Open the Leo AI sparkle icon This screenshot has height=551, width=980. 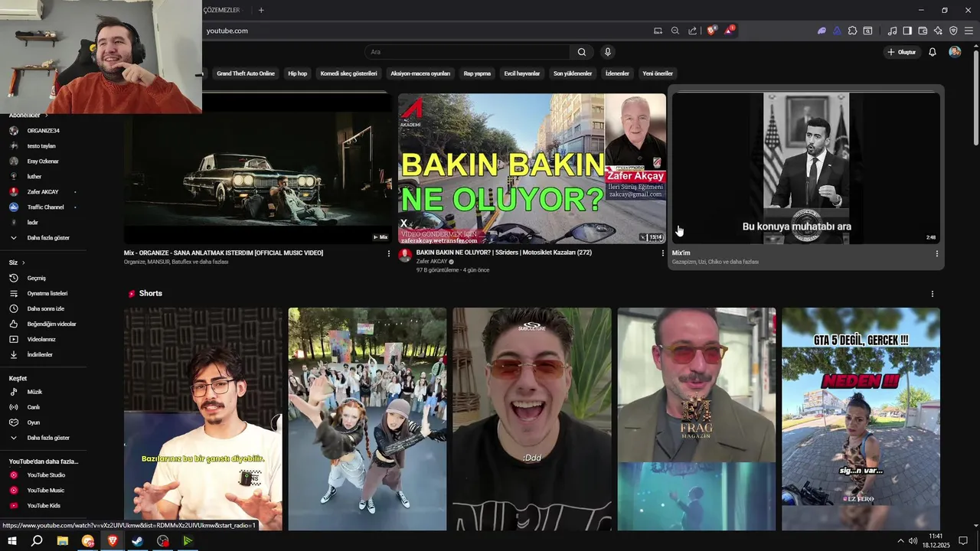click(938, 31)
